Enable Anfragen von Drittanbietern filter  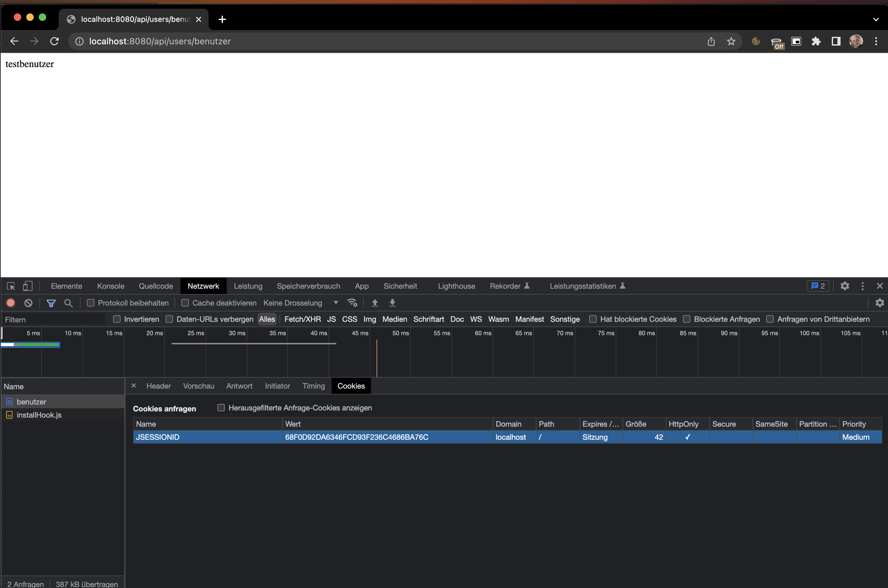tap(770, 319)
